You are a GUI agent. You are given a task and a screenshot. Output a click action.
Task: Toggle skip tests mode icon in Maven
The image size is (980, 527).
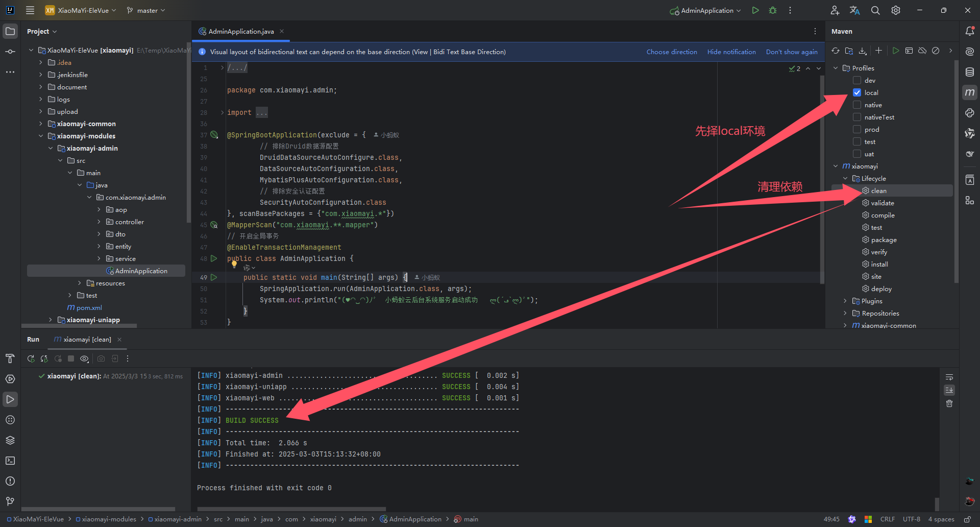click(x=936, y=51)
